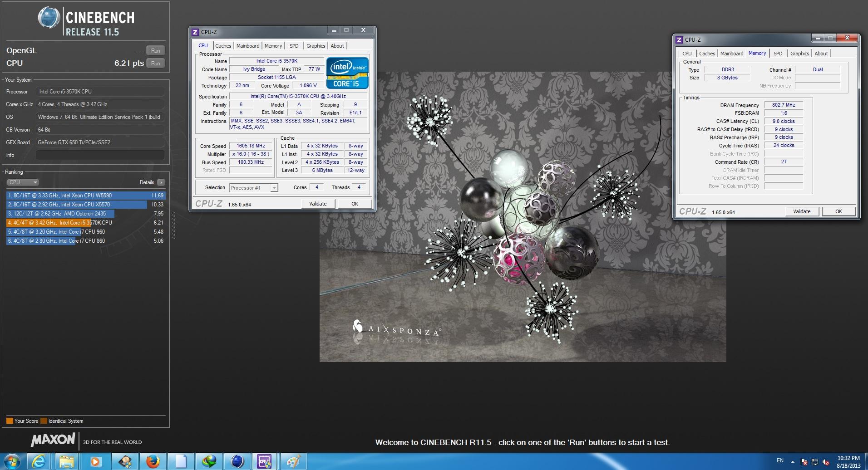This screenshot has height=470, width=868.
Task: Switch to Memory tab in first CPU-Z window
Action: coord(273,46)
